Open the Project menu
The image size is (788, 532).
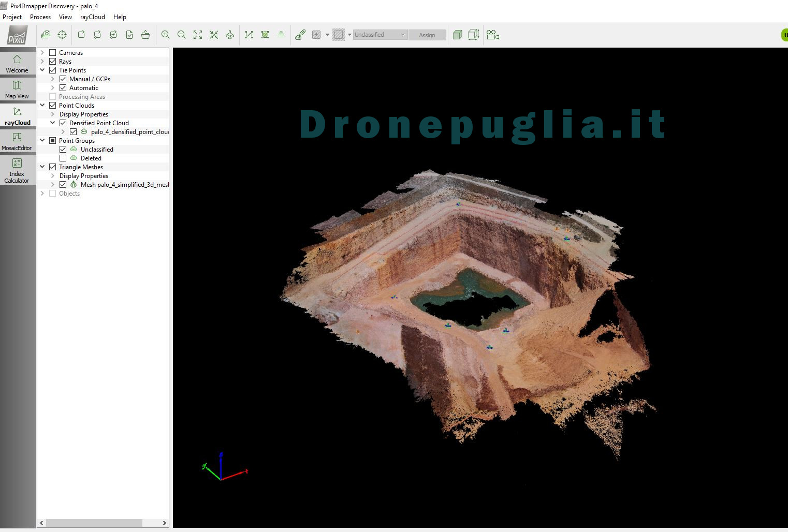point(12,17)
